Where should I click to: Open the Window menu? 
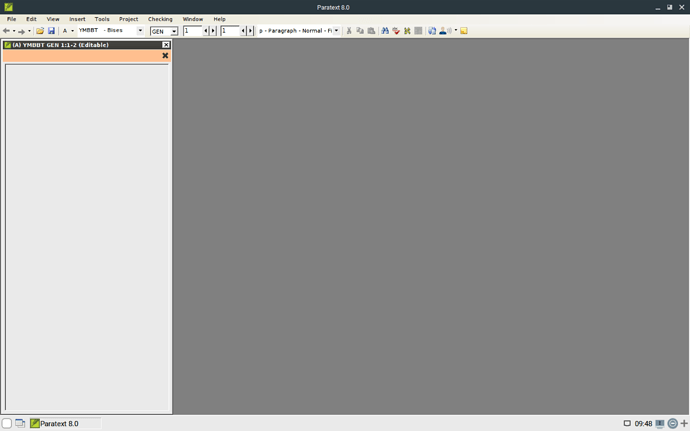[x=193, y=19]
